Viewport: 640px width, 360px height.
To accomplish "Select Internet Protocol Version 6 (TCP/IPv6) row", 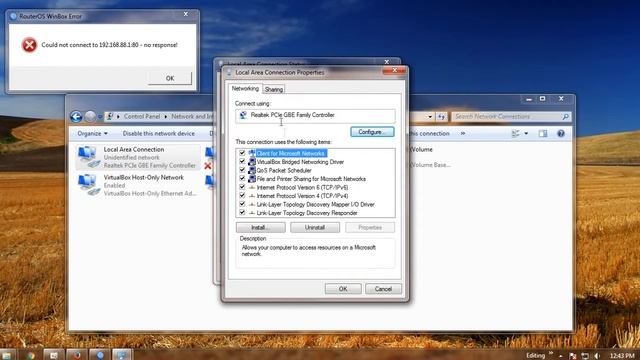I will 302,187.
